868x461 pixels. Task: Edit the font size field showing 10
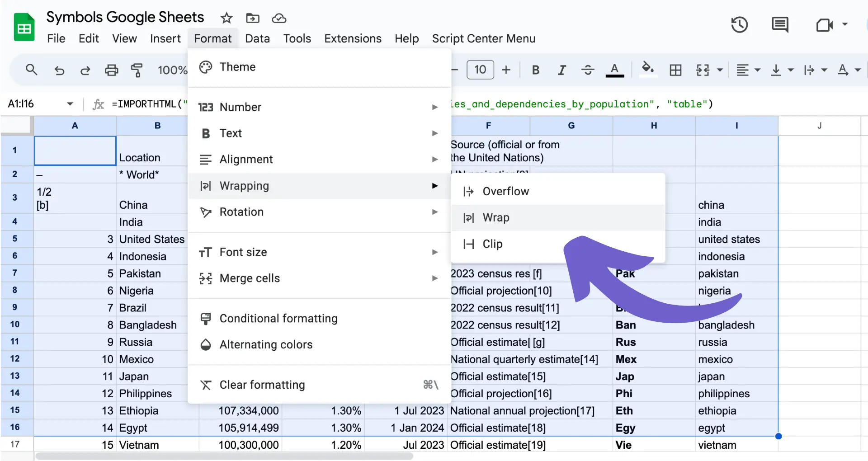(x=480, y=70)
